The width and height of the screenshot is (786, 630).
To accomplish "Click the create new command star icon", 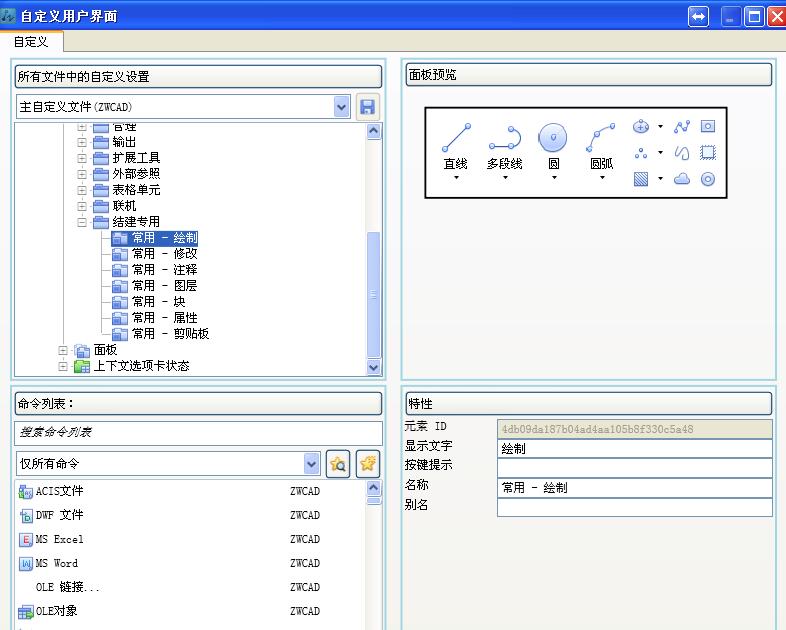I will point(368,464).
